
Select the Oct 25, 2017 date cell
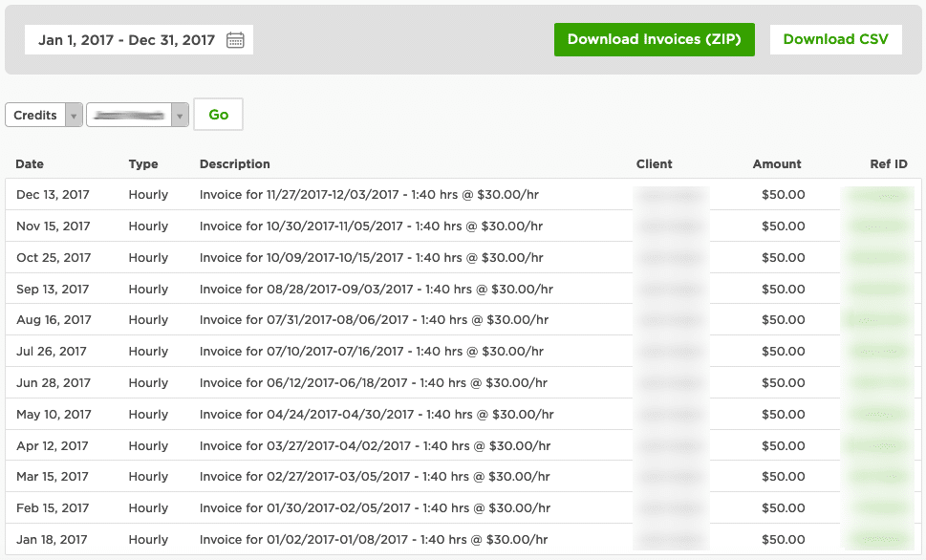coord(54,258)
